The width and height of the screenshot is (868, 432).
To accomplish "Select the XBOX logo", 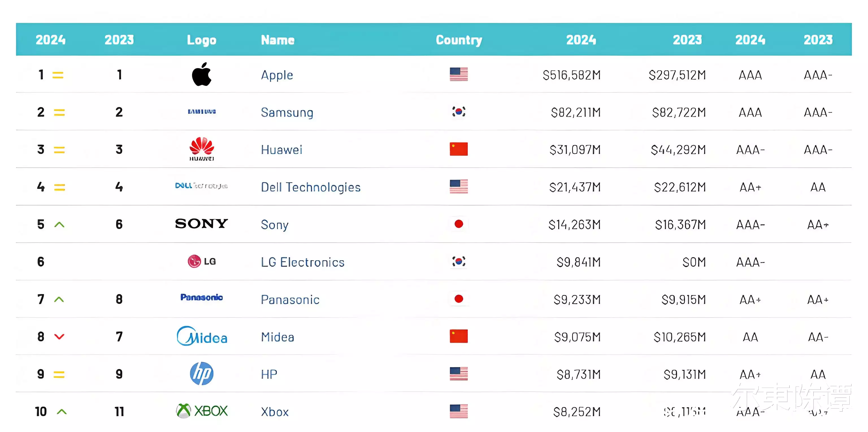I will [202, 411].
